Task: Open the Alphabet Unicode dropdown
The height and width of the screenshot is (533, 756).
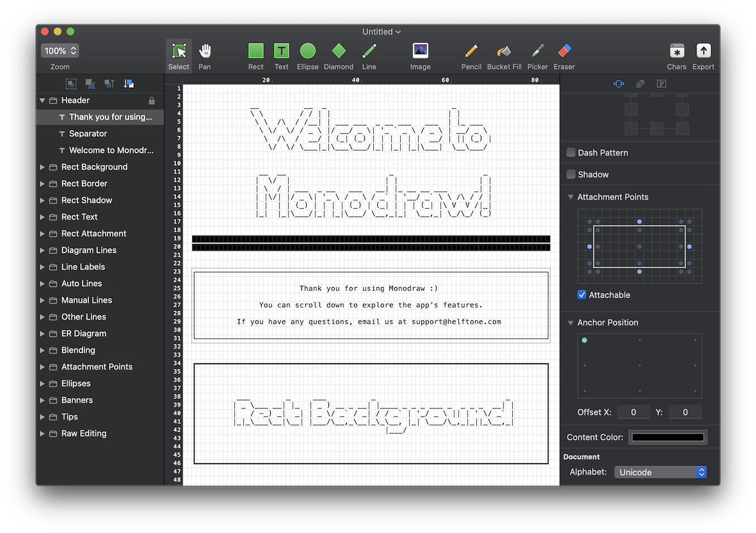Action: (x=661, y=472)
